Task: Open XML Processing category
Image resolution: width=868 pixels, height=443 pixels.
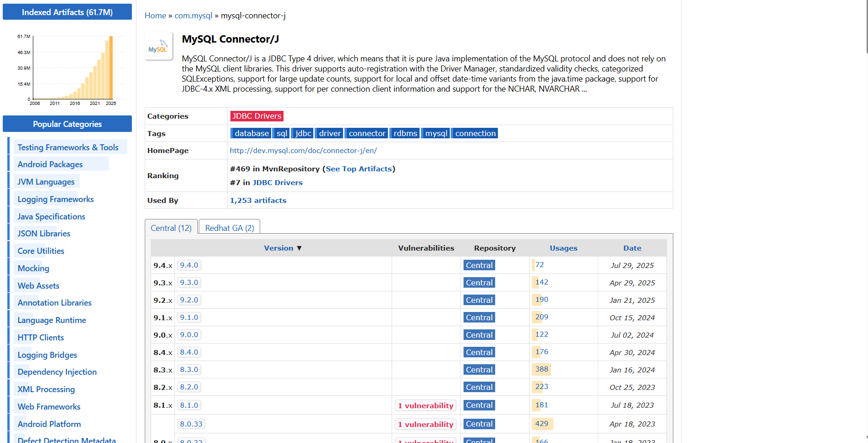Action: [x=46, y=389]
